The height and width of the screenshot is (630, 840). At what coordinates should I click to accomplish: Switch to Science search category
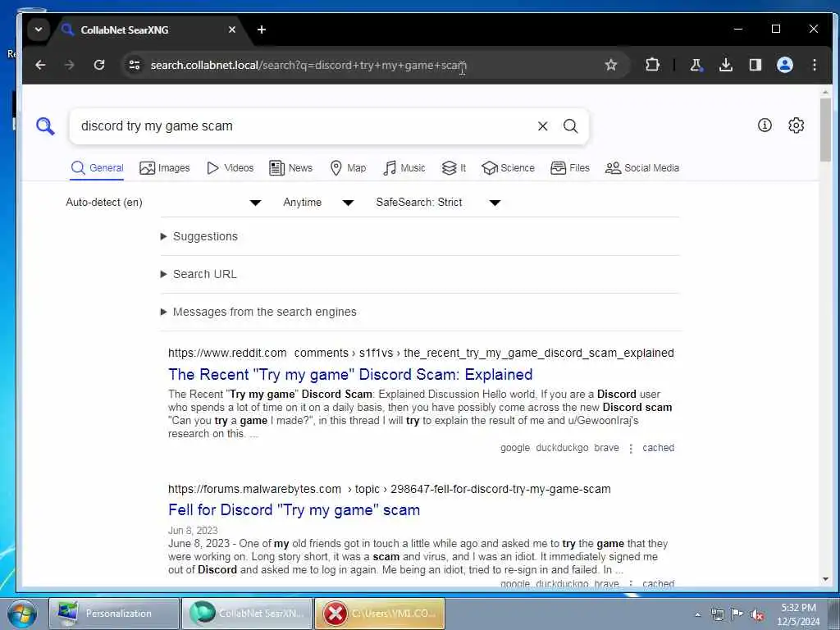[x=508, y=167]
